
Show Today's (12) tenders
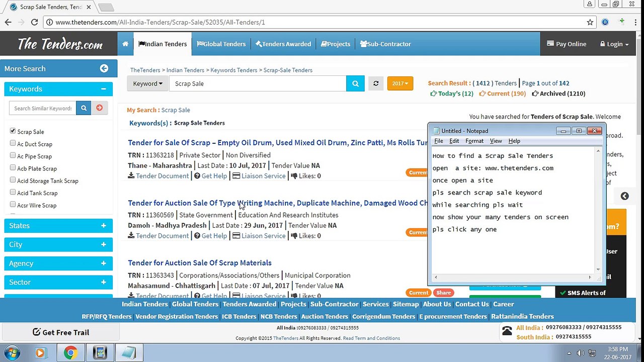coord(452,94)
